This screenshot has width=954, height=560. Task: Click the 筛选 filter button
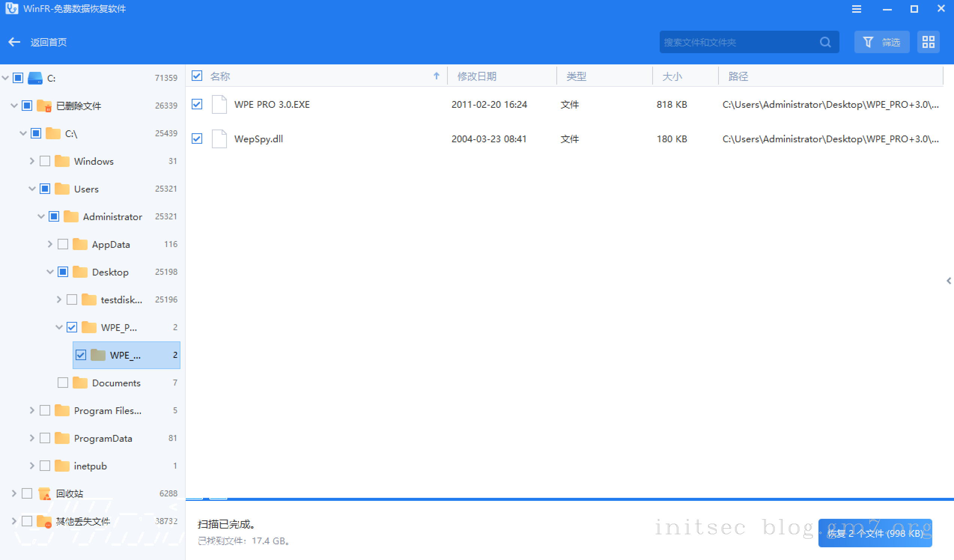tap(882, 42)
